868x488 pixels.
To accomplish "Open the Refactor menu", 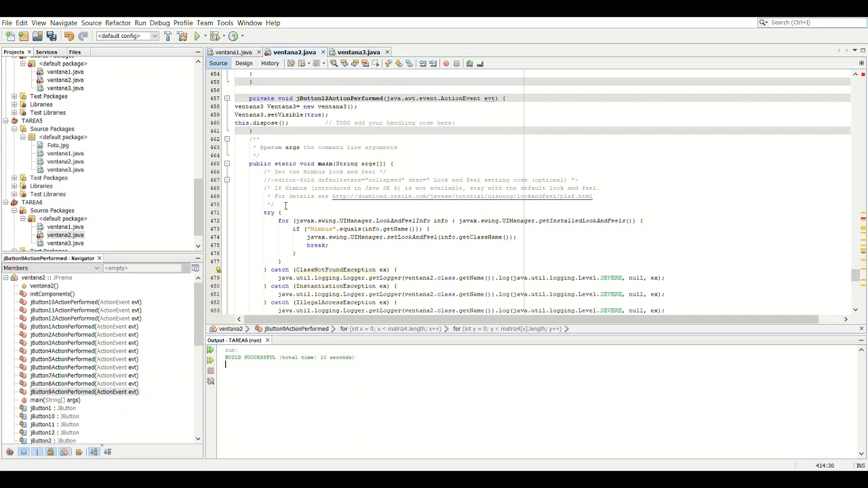I will (x=118, y=23).
